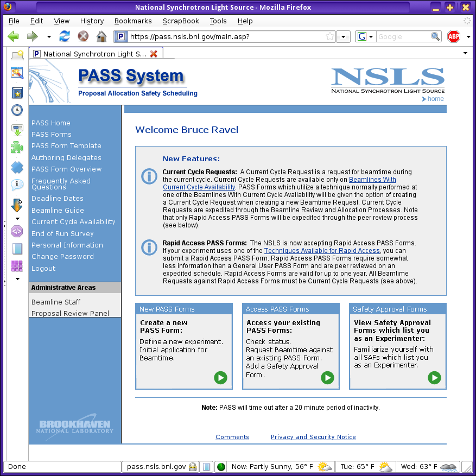Screen dimensions: 476x476
Task: Open Frequently Asked Questions link
Action: tap(61, 184)
